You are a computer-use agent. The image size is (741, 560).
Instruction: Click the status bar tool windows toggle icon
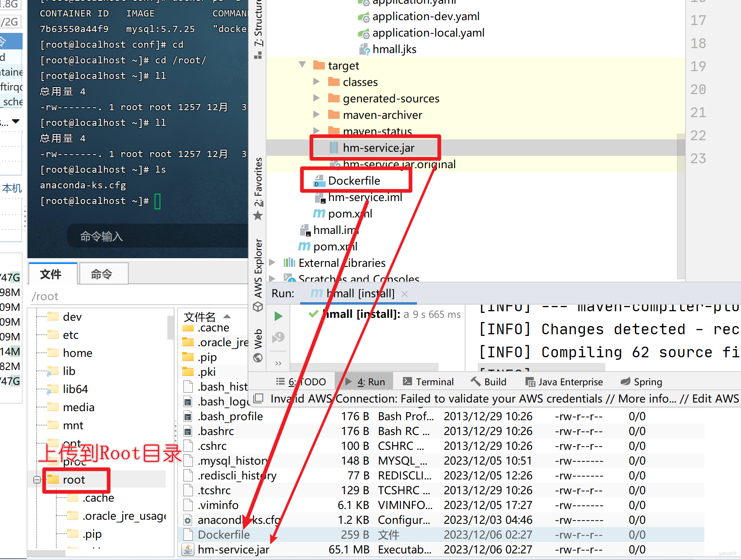(x=258, y=398)
